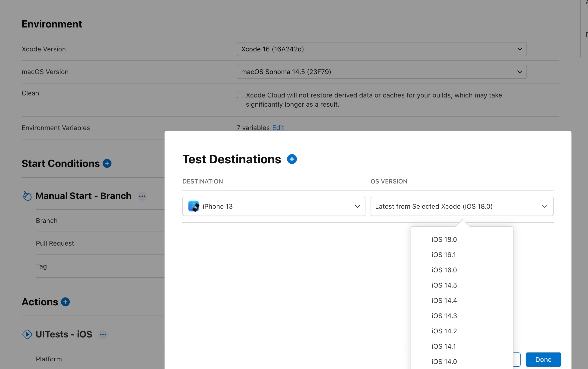Image resolution: width=588 pixels, height=369 pixels.
Task: Add a new test destination with plus icon
Action: pos(292,159)
